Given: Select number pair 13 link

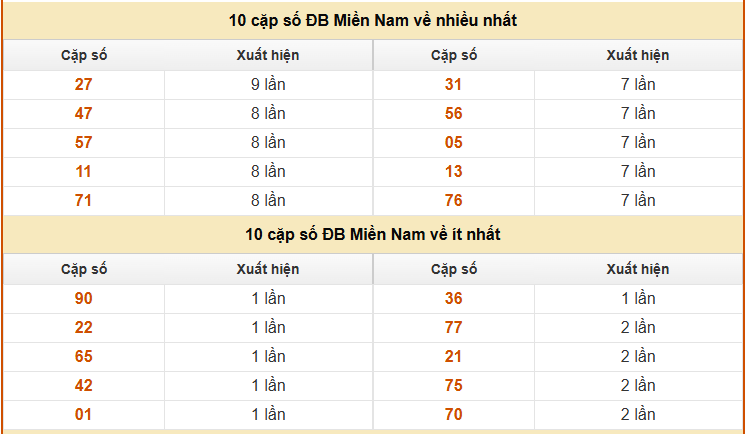Looking at the screenshot, I should pos(454,172).
